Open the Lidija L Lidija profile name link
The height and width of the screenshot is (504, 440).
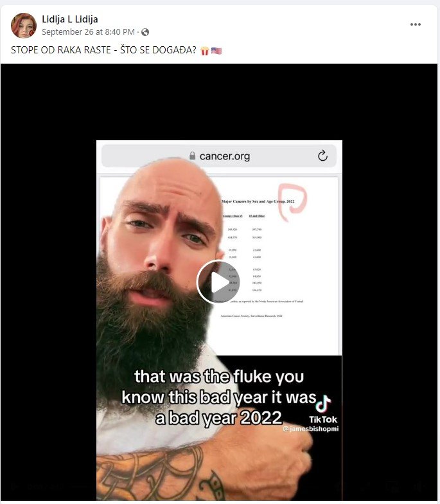click(x=69, y=19)
